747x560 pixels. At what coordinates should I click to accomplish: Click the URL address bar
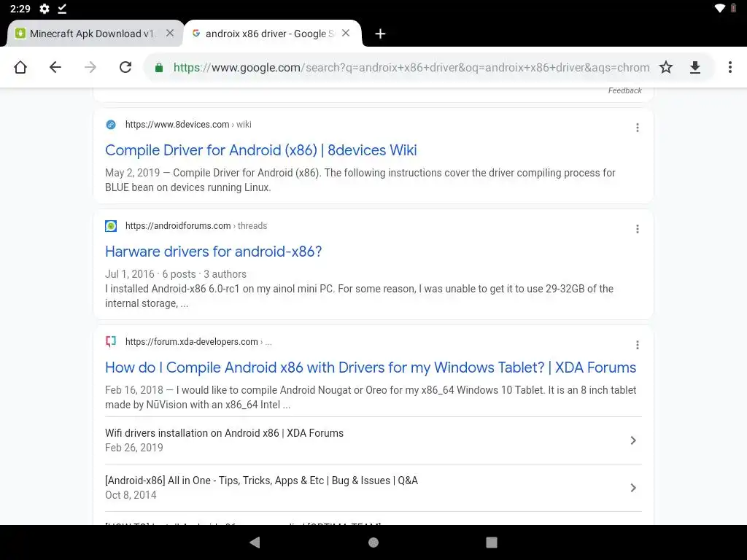pos(411,68)
